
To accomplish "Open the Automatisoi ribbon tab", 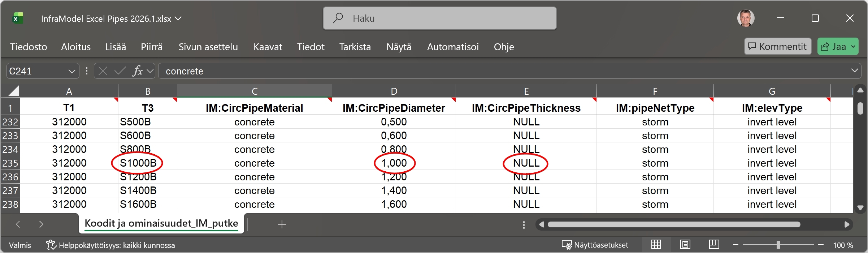I will click(453, 47).
